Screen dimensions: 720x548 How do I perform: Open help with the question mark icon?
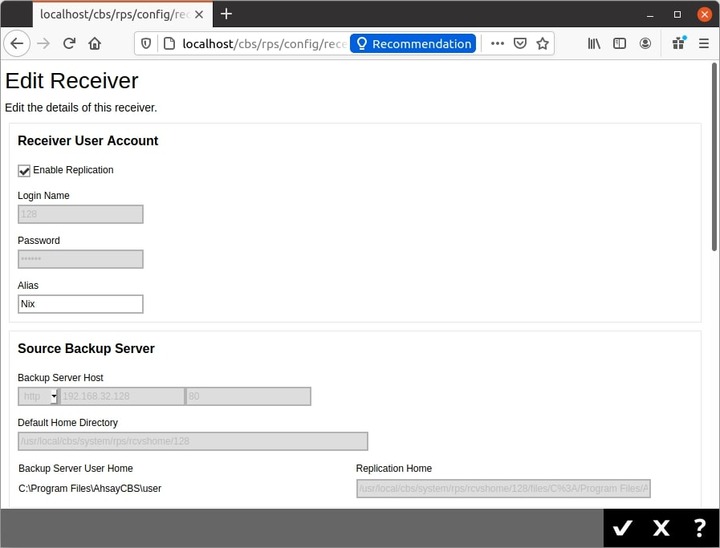click(x=699, y=528)
